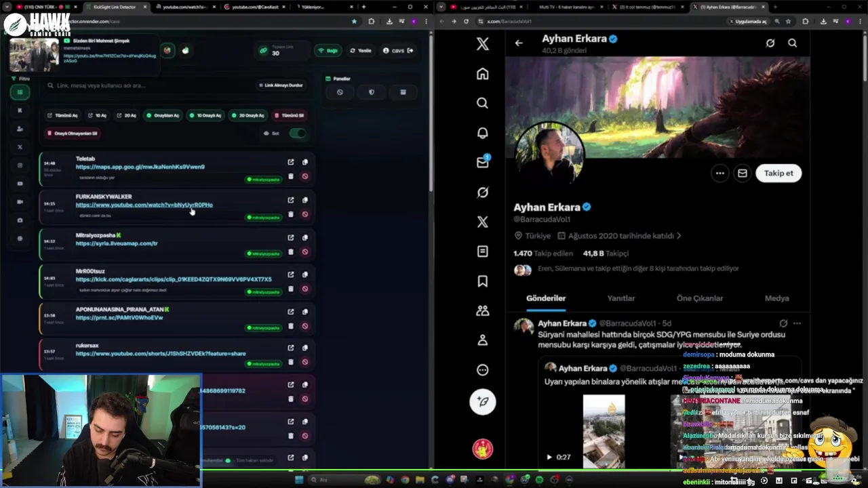Click the Grok icon in profile header
The width and height of the screenshot is (868, 488).
770,43
